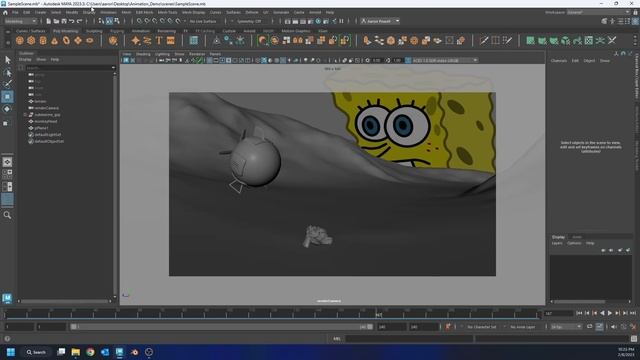640x360 pixels.
Task: Switch to the Rendering shelf tab
Action: pyautogui.click(x=167, y=31)
